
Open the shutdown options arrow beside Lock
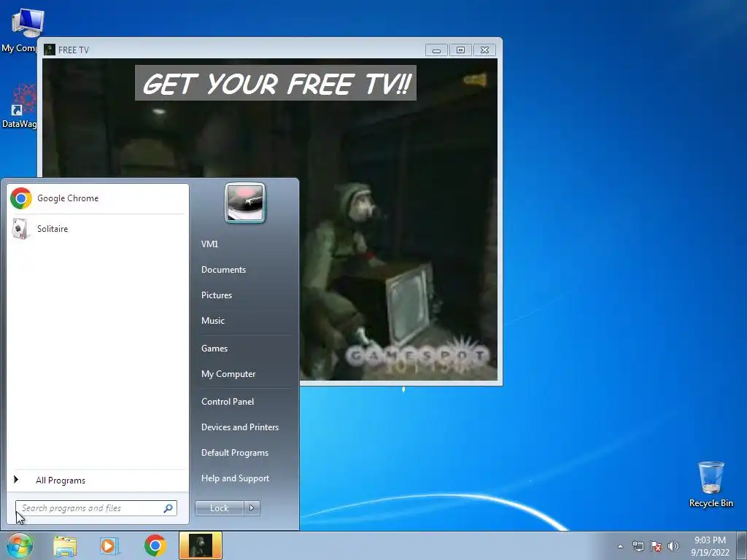point(252,508)
